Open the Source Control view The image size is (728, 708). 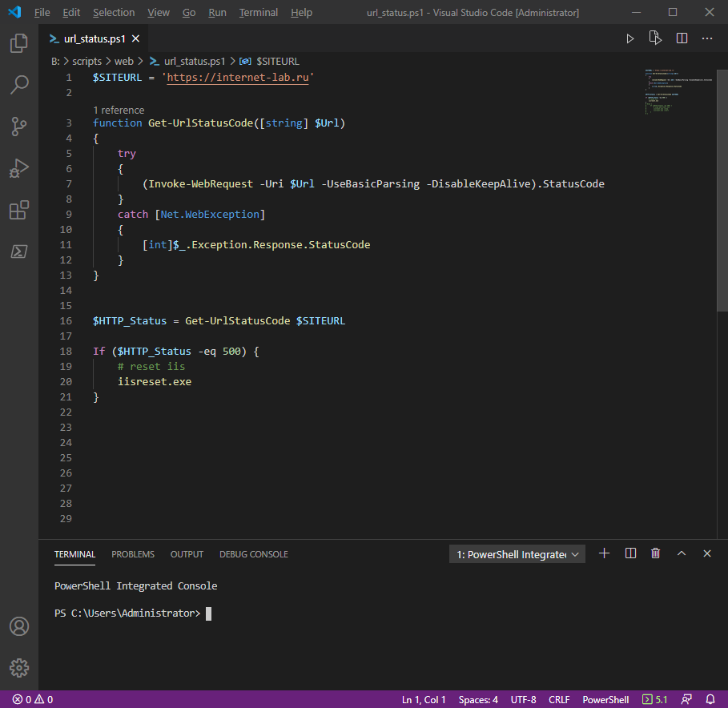[x=19, y=127]
